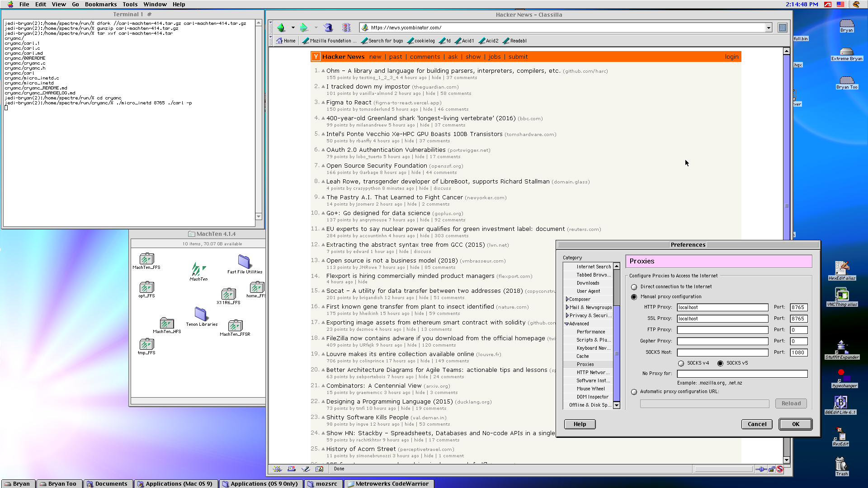Click the No Proxy for input field

click(742, 374)
